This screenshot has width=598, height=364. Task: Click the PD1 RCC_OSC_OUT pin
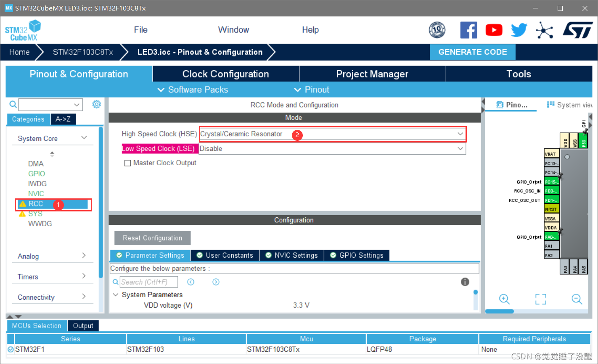(x=552, y=200)
